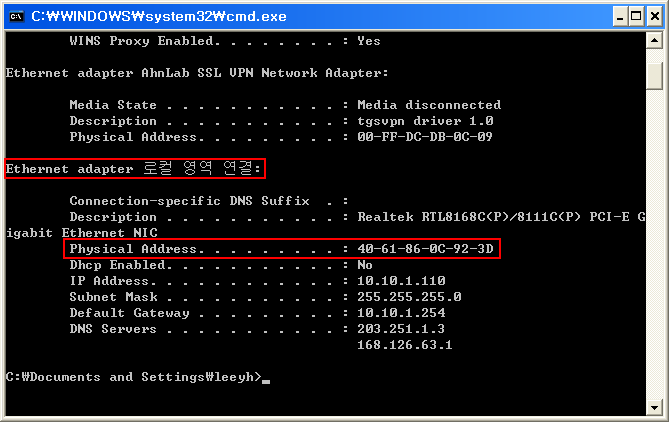The image size is (669, 422).
Task: Click the vertical scrollbar thumb
Action: pyautogui.click(x=654, y=75)
